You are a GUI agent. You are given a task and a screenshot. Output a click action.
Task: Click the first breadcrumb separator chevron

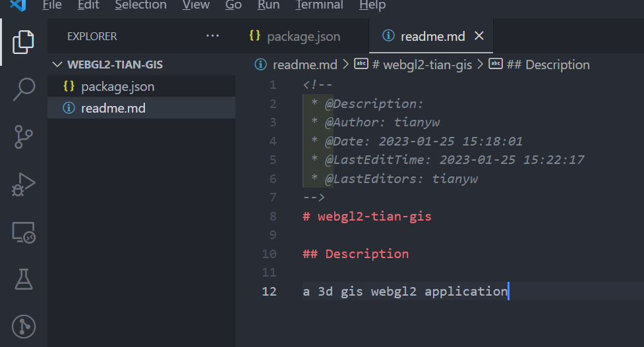(x=346, y=65)
